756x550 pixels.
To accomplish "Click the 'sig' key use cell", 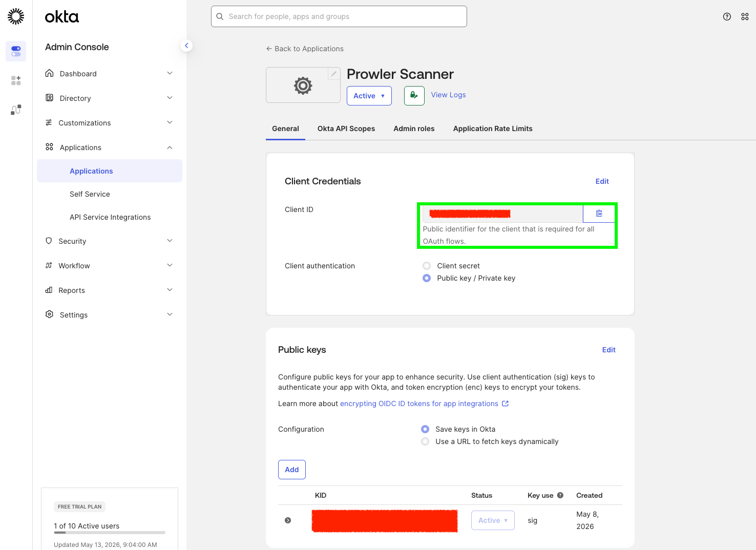I will coord(533,520).
